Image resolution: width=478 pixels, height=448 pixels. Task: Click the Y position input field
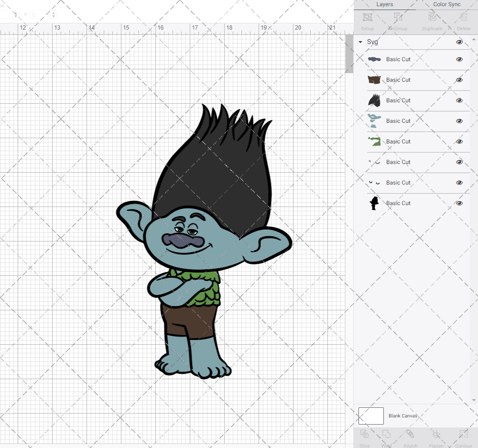click(x=40, y=15)
